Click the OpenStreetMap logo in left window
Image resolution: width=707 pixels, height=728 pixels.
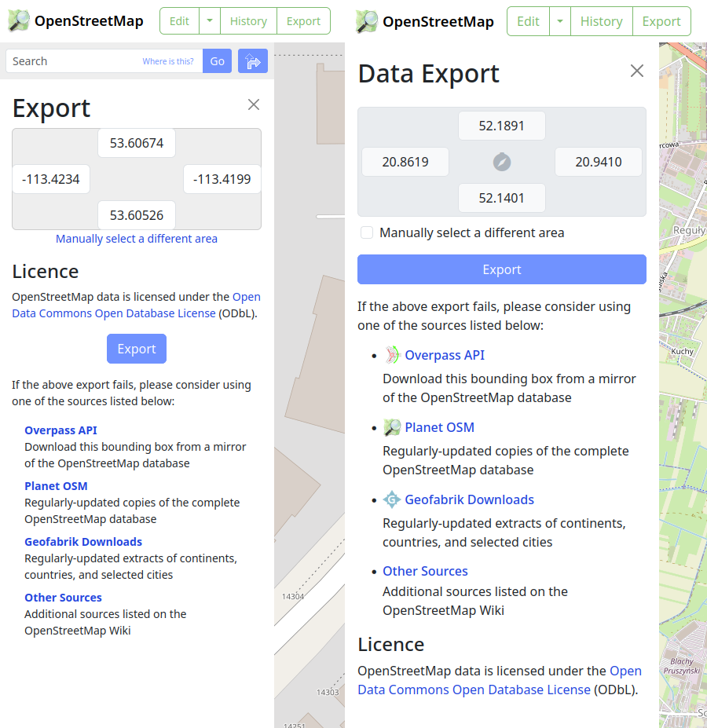pyautogui.click(x=19, y=21)
